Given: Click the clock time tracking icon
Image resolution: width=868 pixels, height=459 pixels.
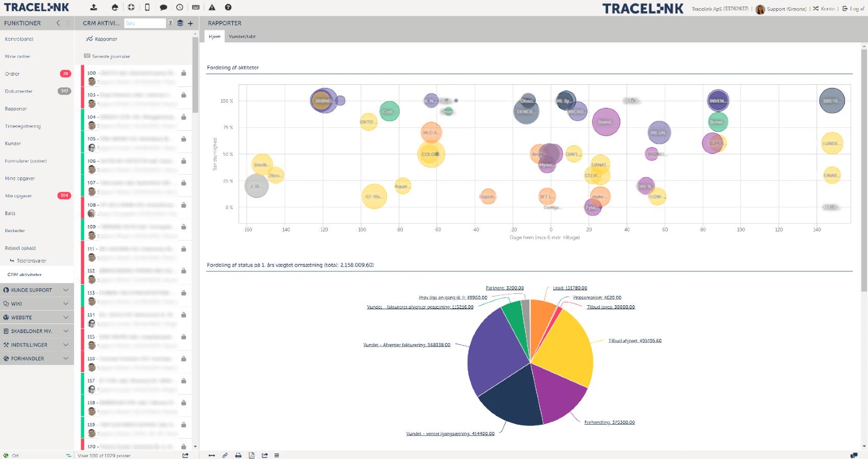Looking at the screenshot, I should (180, 7).
